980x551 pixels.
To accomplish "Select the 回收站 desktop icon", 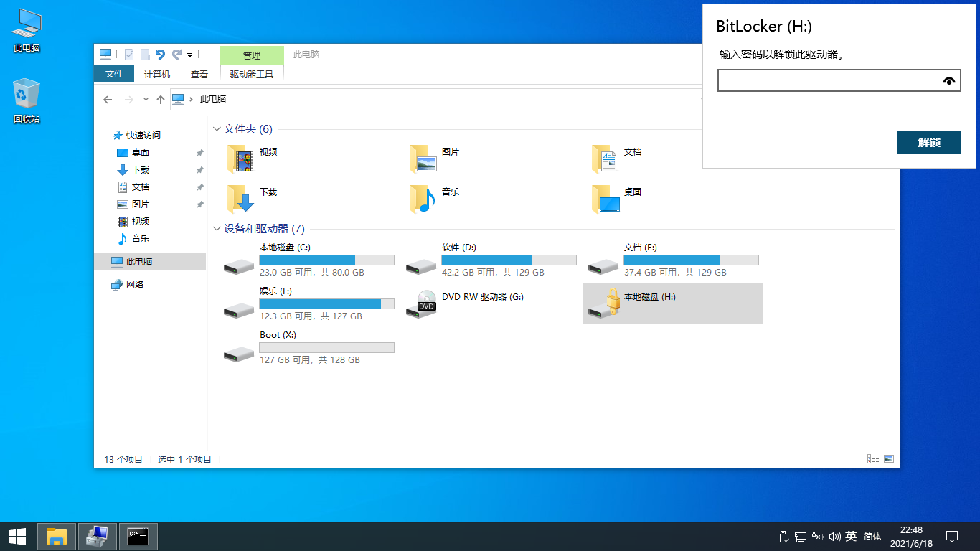I will coord(27,100).
